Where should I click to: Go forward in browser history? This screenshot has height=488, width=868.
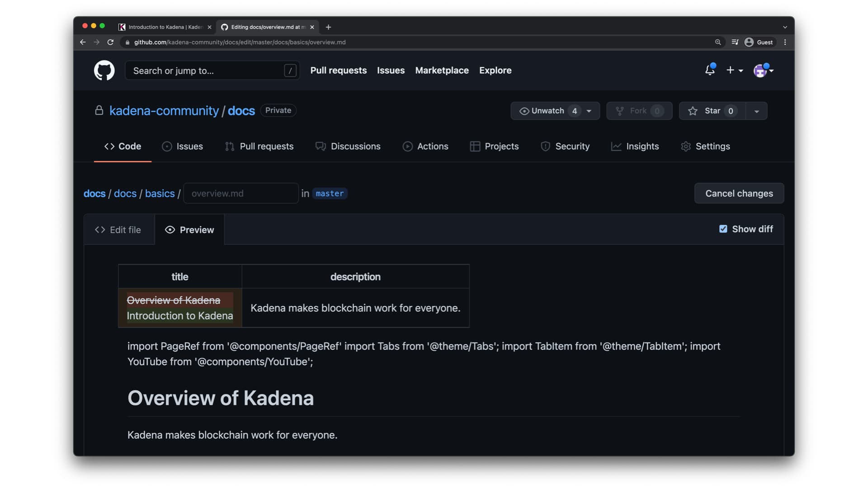pos(97,42)
